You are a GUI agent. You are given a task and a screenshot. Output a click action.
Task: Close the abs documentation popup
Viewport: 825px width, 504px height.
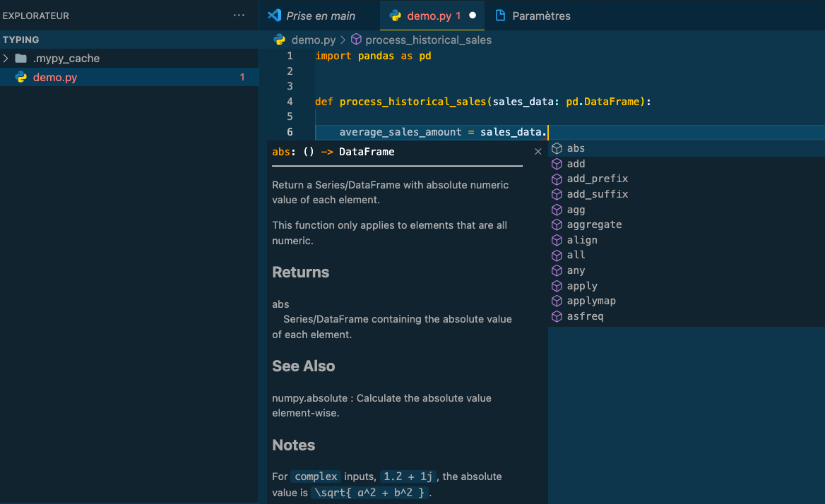point(538,152)
